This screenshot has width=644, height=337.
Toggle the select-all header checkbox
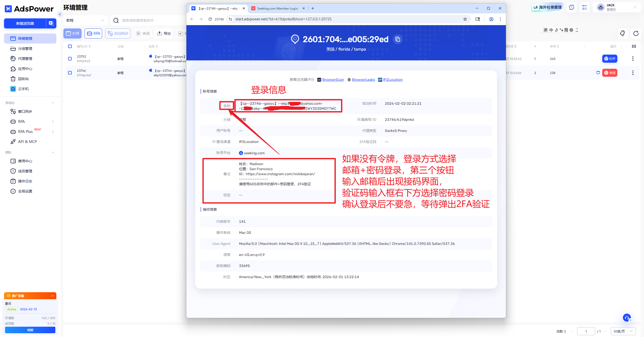coord(70,46)
